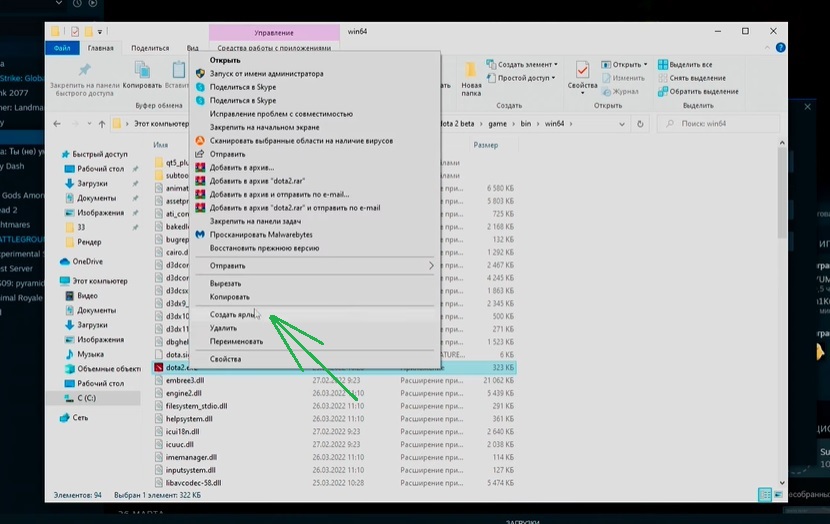
Task: Open the 'Easy access' dropdown in ribbon
Action: [527, 78]
